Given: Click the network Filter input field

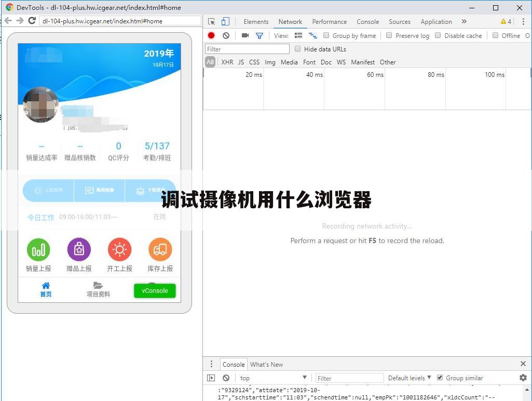Looking at the screenshot, I should click(247, 49).
